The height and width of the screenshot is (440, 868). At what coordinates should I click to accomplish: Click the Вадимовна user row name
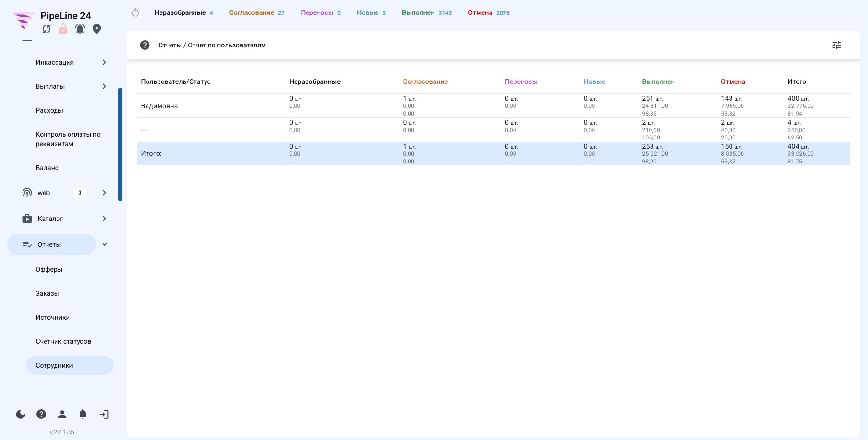coord(160,106)
